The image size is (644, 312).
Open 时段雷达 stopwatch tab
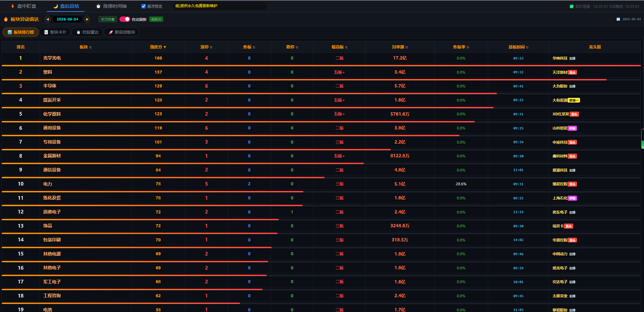(x=87, y=32)
